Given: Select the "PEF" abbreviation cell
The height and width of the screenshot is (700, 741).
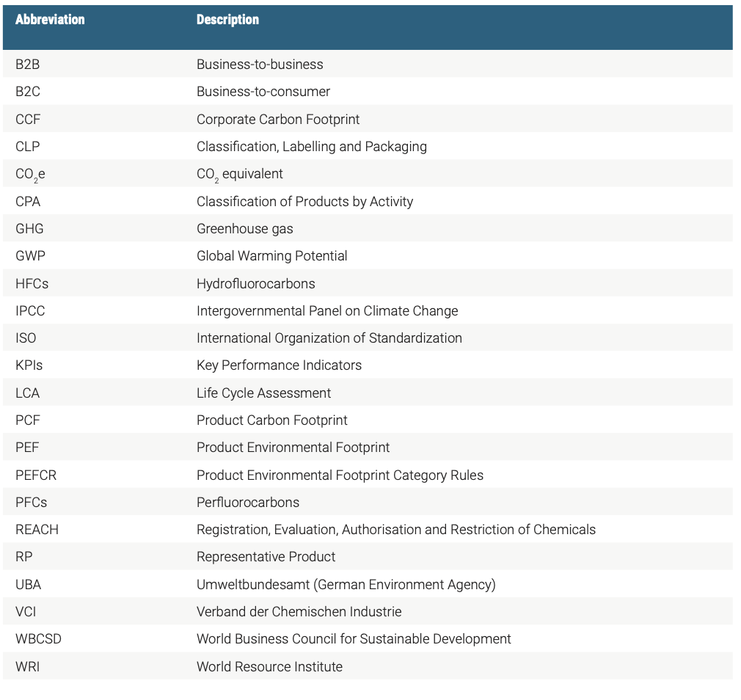Looking at the screenshot, I should (x=27, y=448).
